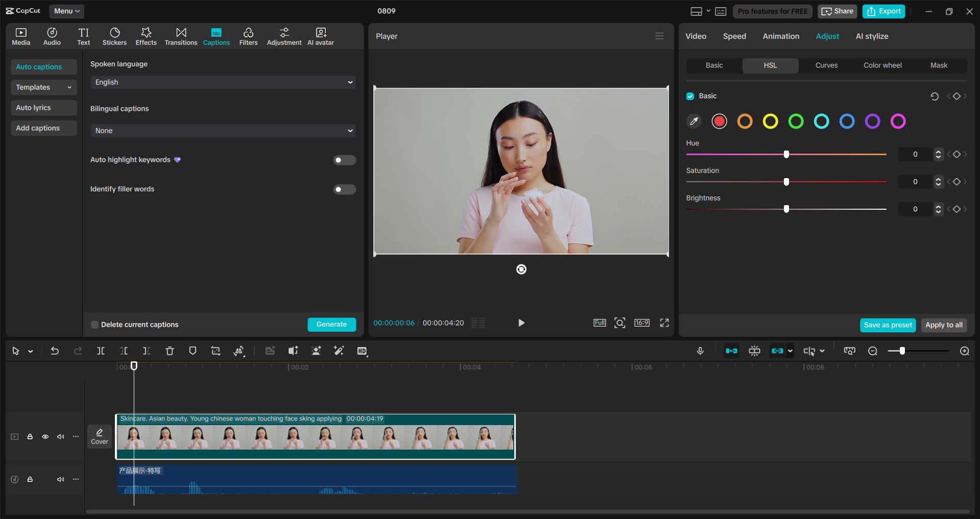Delete the selected clip with the trash icon

tap(170, 351)
